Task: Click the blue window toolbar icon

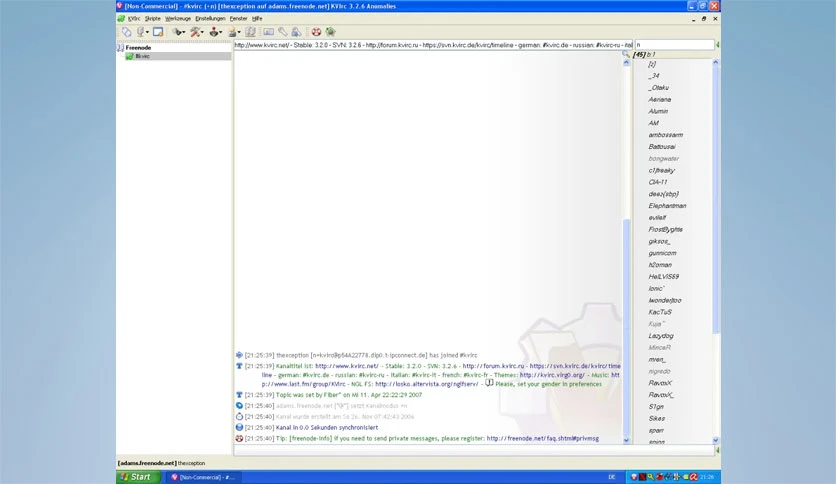Action: 158,32
